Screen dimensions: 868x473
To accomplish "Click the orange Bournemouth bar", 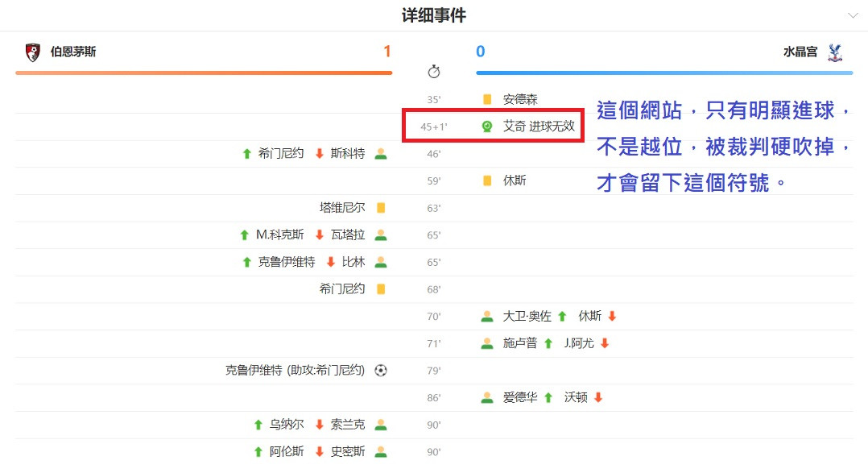I will point(204,73).
